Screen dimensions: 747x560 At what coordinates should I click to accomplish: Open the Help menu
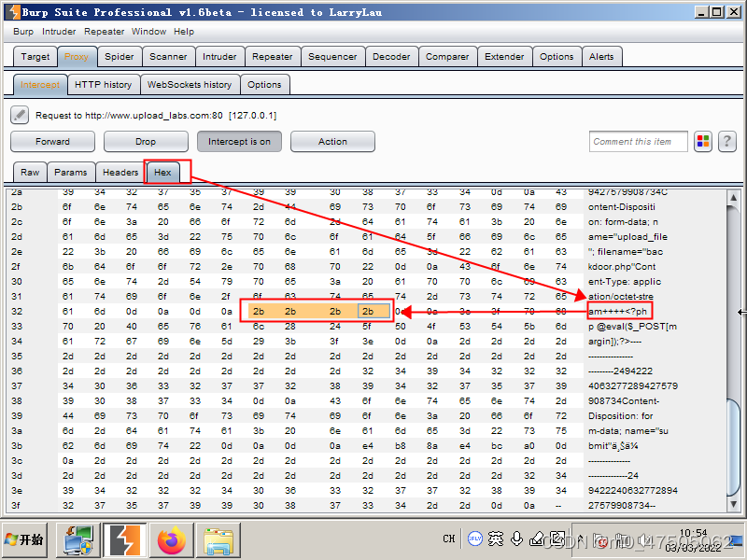click(x=183, y=32)
